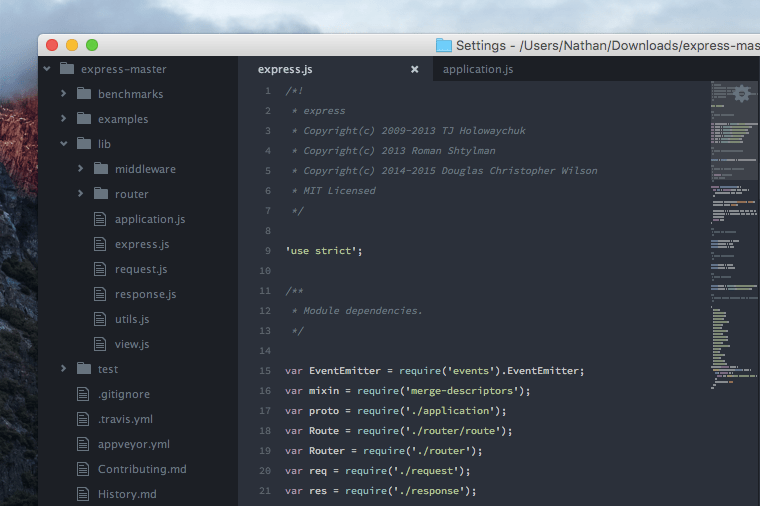
Task: Click the benchmarks folder icon
Action: point(84,93)
